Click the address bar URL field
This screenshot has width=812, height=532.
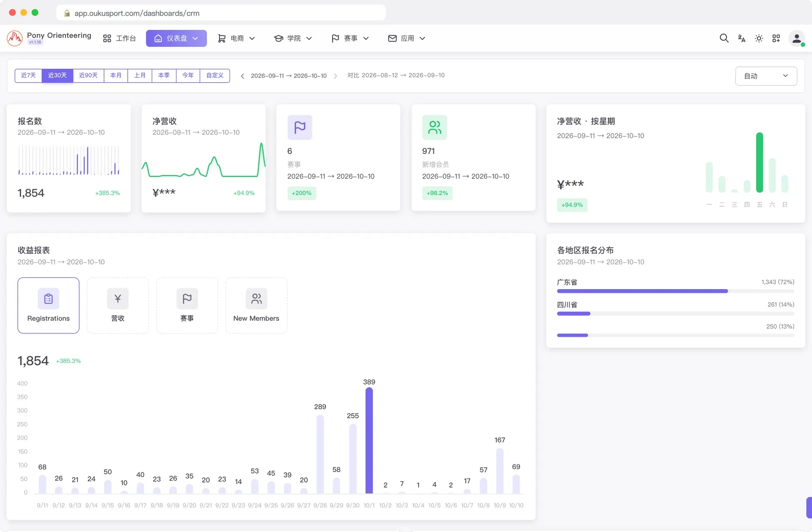(221, 13)
